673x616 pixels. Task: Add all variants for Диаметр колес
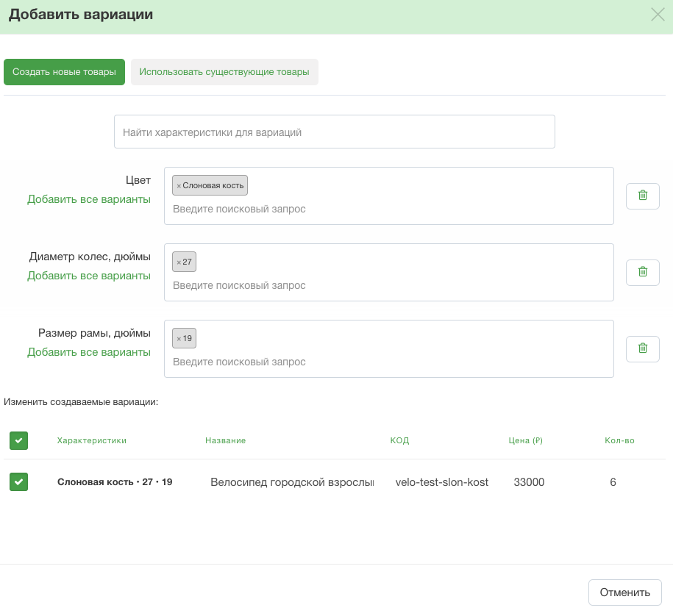click(x=89, y=276)
